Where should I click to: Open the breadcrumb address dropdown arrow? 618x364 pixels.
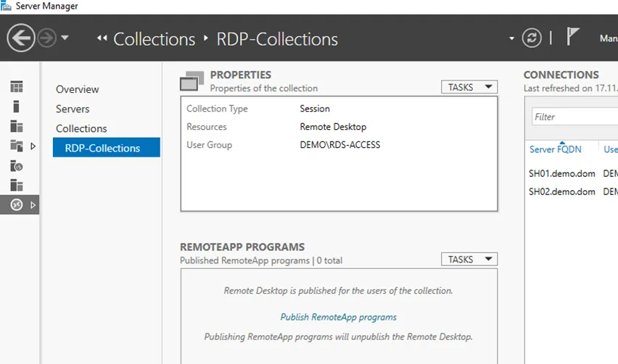[511, 38]
